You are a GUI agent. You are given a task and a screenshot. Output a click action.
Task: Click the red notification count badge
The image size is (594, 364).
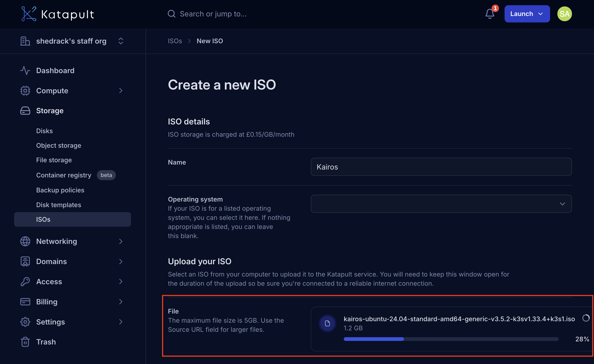(x=495, y=8)
